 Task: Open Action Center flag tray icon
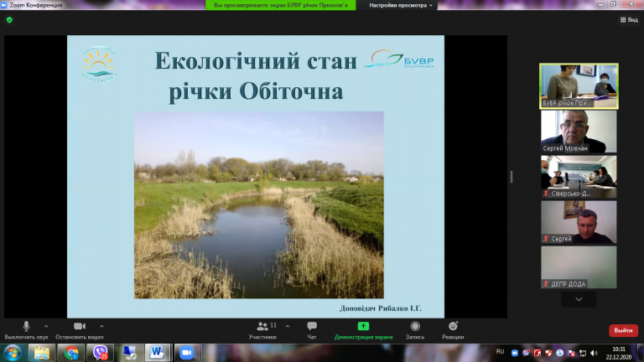pos(571,353)
